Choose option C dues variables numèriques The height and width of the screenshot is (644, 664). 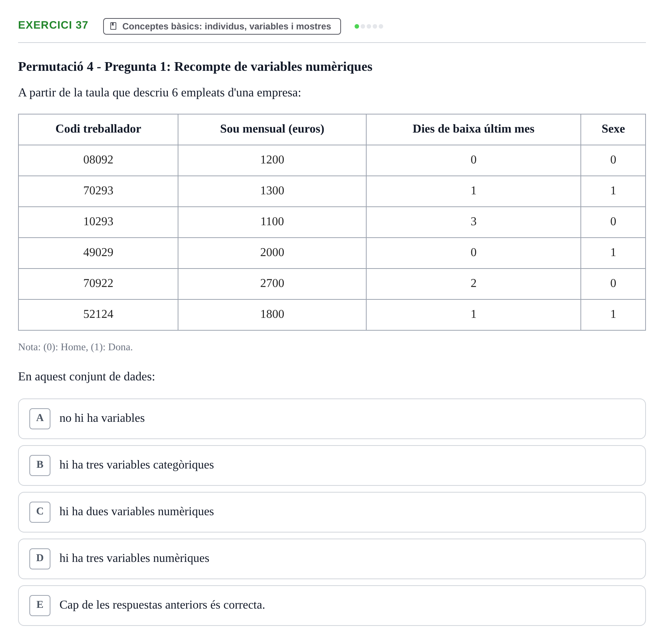(332, 512)
